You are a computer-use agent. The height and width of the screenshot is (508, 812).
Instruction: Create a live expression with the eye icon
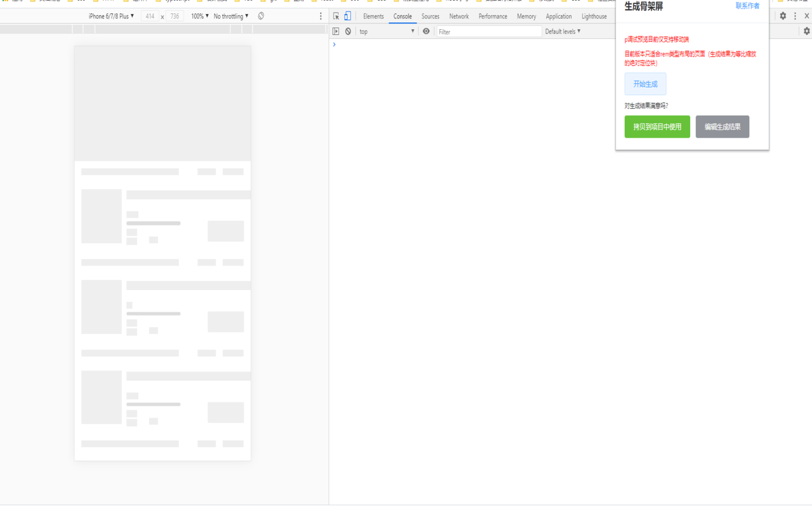(x=425, y=31)
